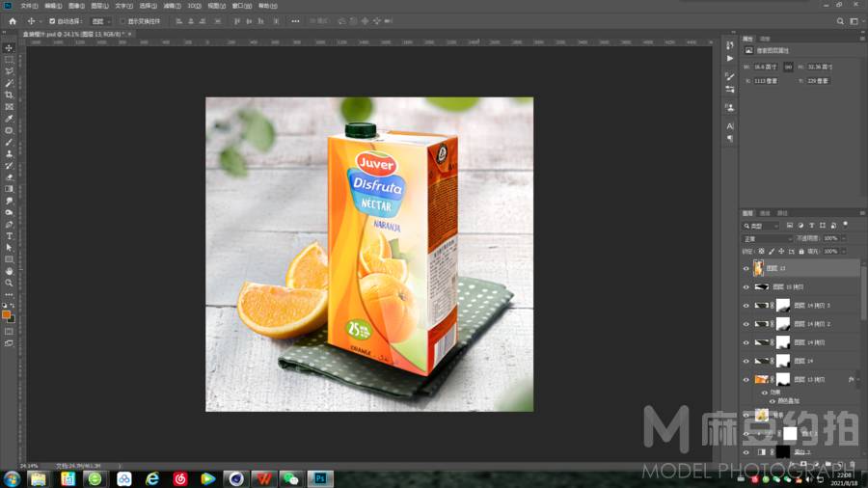Click the background color swatch
868x488 pixels.
tap(13, 319)
